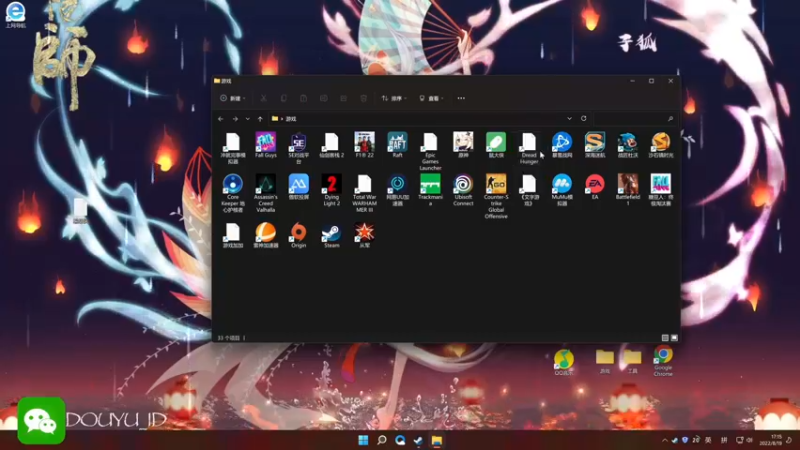Viewport: 800px width, 450px height.
Task: Click the Cut scissors toolbar icon
Action: tap(264, 98)
